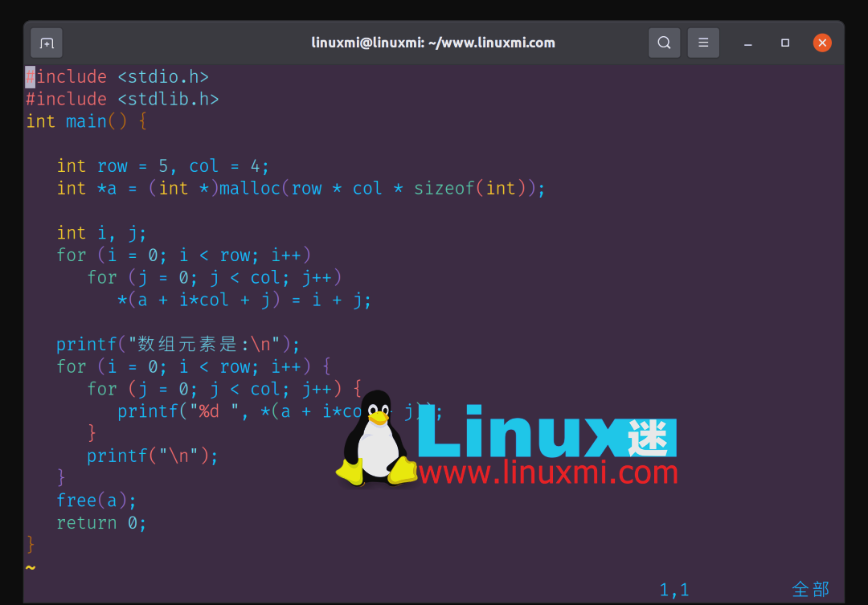This screenshot has width=868, height=605.
Task: Click '*(a + i*col + j) = i + j;' line
Action: (x=244, y=300)
